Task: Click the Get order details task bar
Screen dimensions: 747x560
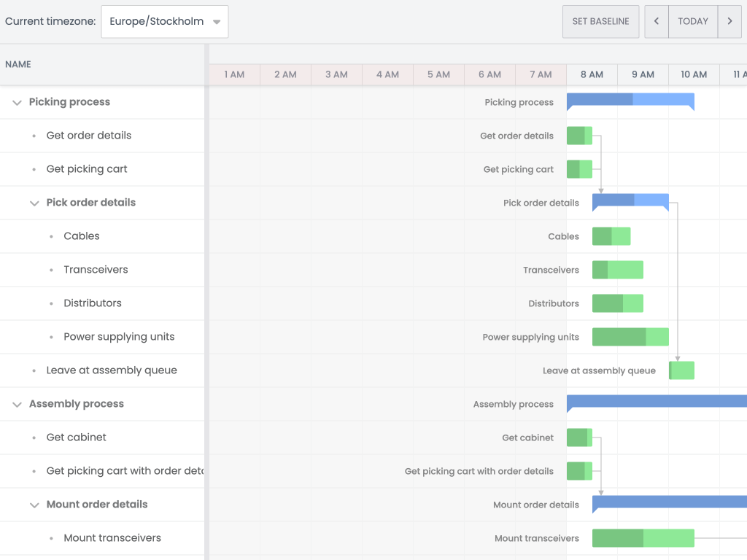Action: [x=579, y=136]
